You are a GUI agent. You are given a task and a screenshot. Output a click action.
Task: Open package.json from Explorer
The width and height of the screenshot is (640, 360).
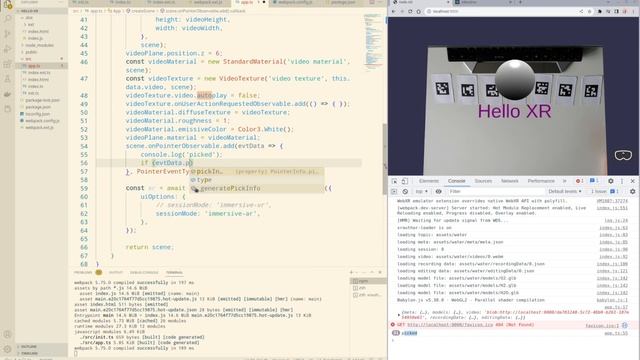point(38,107)
